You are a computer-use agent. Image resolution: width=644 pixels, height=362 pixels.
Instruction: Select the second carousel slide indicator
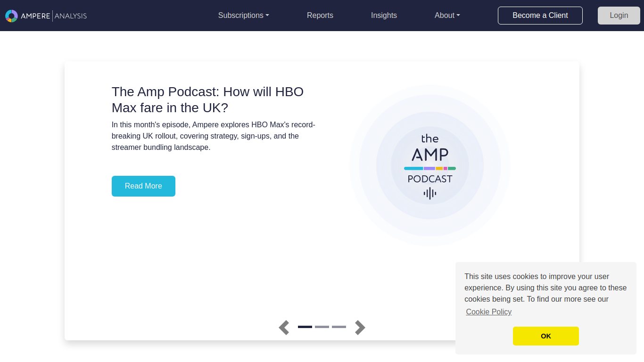pos(322,327)
